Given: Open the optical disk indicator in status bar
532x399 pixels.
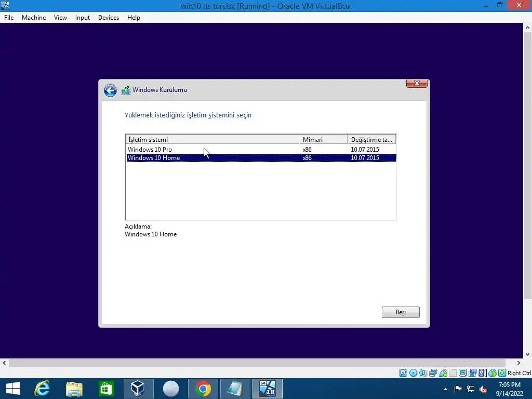Looking at the screenshot, I should coord(413,373).
